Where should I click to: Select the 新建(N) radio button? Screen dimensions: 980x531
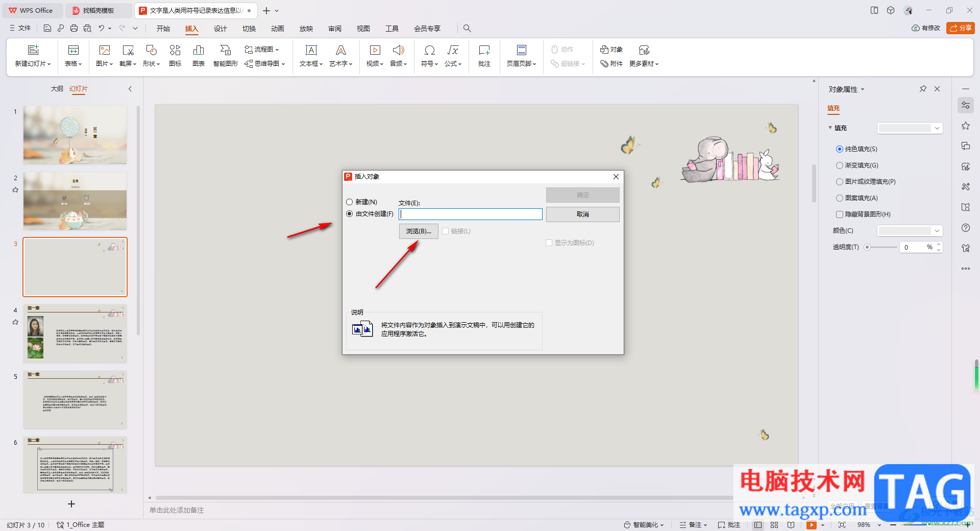[350, 202]
